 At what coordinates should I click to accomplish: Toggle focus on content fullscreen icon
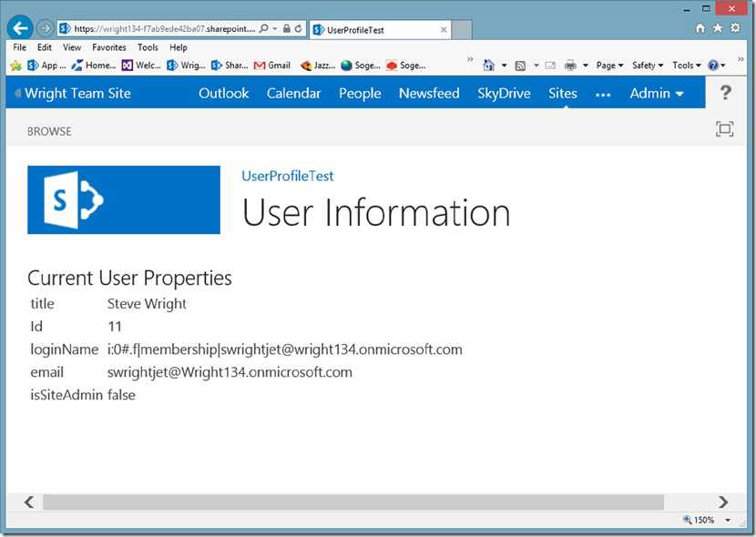pos(725,129)
